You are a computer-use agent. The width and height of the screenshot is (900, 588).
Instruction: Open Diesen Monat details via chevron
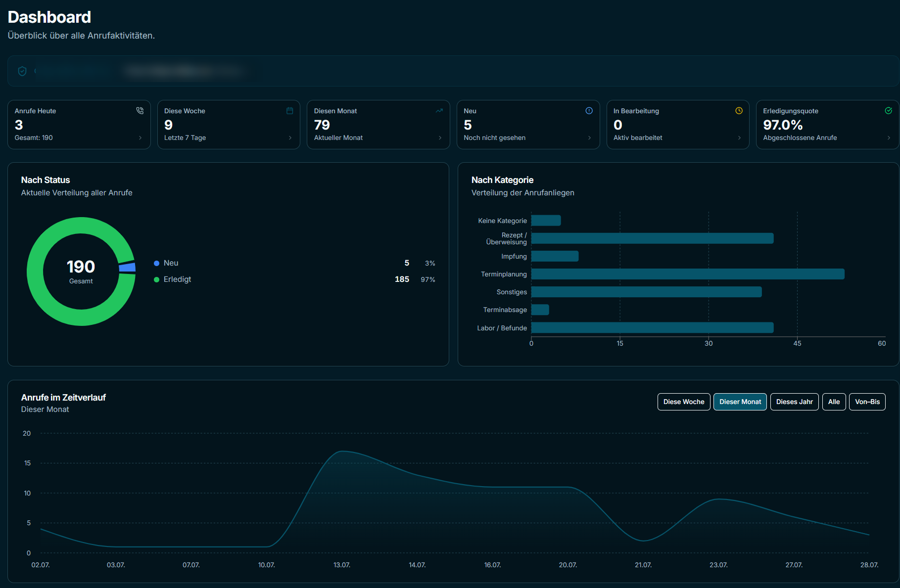point(440,138)
